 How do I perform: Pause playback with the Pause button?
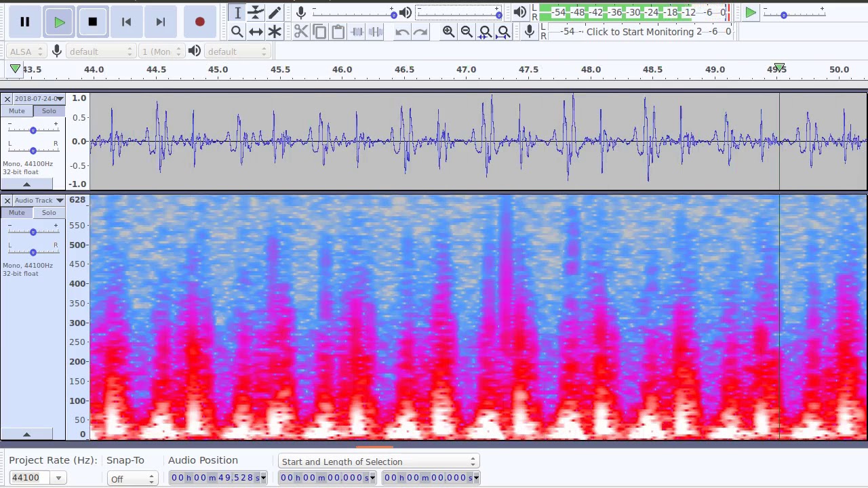[25, 22]
